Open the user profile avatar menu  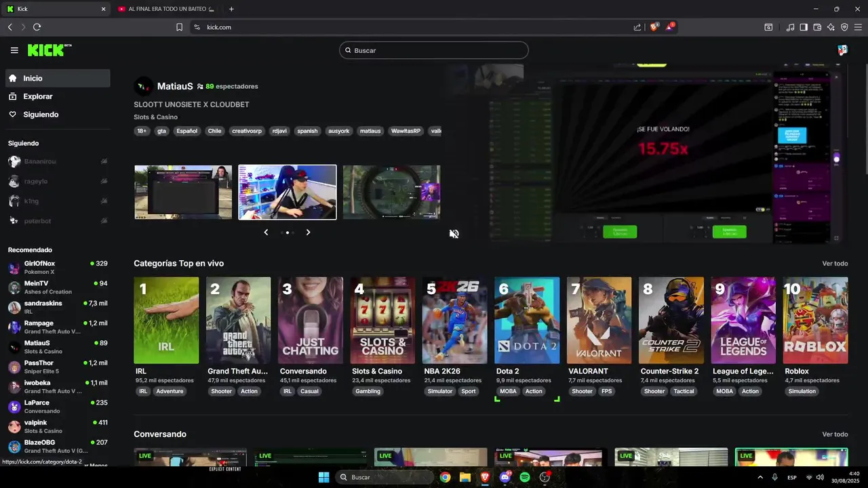(x=842, y=50)
